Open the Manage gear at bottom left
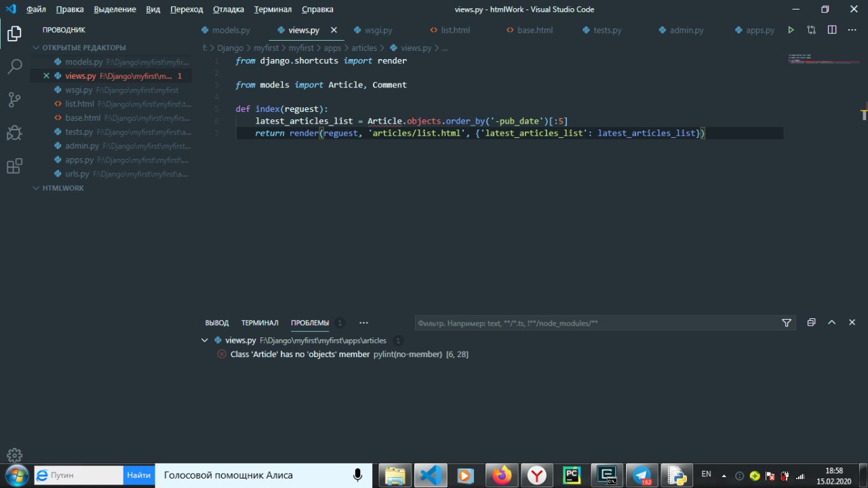Viewport: 868px width, 488px height. click(14, 455)
